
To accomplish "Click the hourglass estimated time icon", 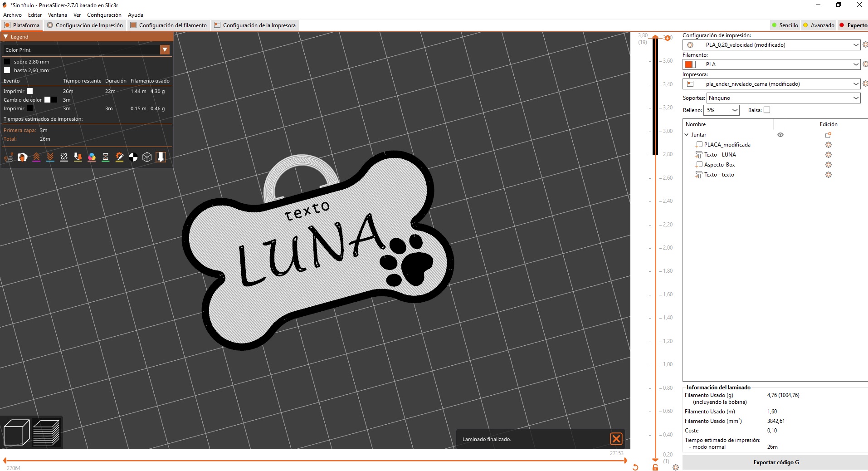I will 106,157.
